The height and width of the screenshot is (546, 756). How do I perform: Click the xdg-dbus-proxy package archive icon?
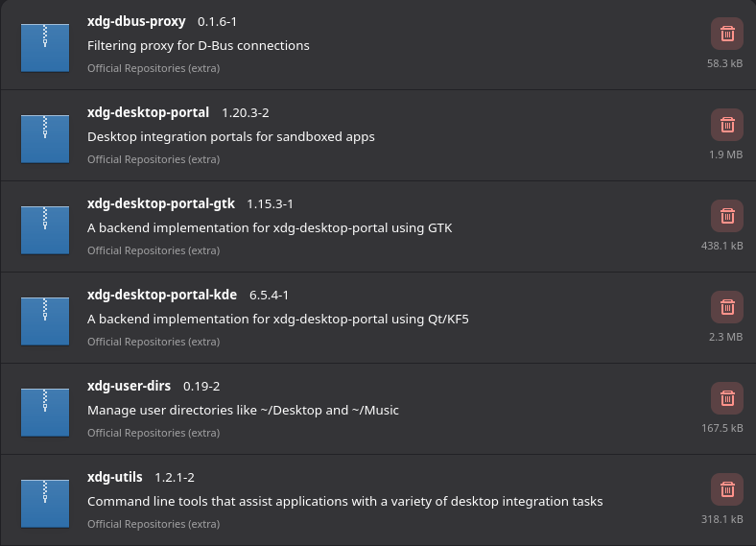coord(45,46)
